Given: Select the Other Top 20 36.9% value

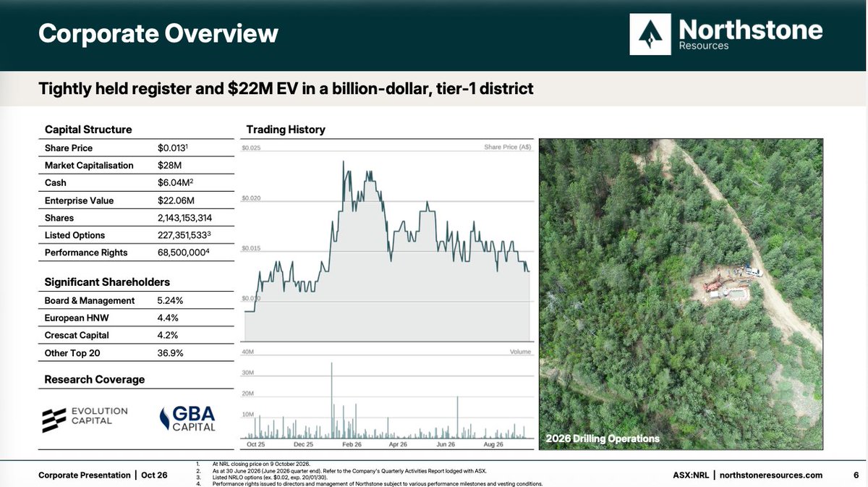Looking at the screenshot, I should [170, 353].
